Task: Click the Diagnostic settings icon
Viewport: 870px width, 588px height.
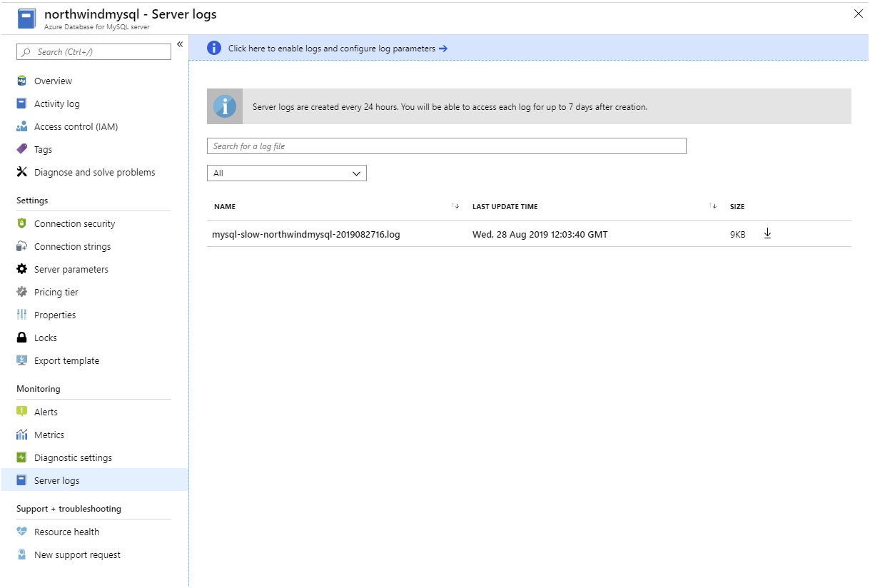Action: click(x=21, y=457)
